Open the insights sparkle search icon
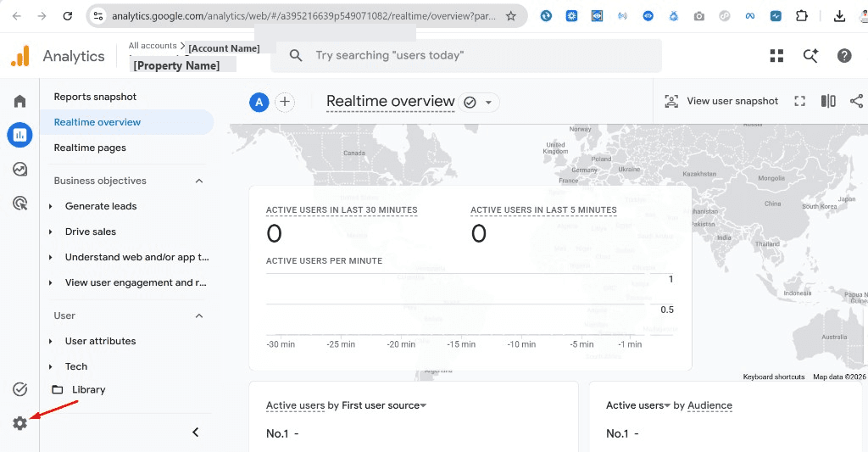Screen dimensions: 868x452 coord(810,55)
